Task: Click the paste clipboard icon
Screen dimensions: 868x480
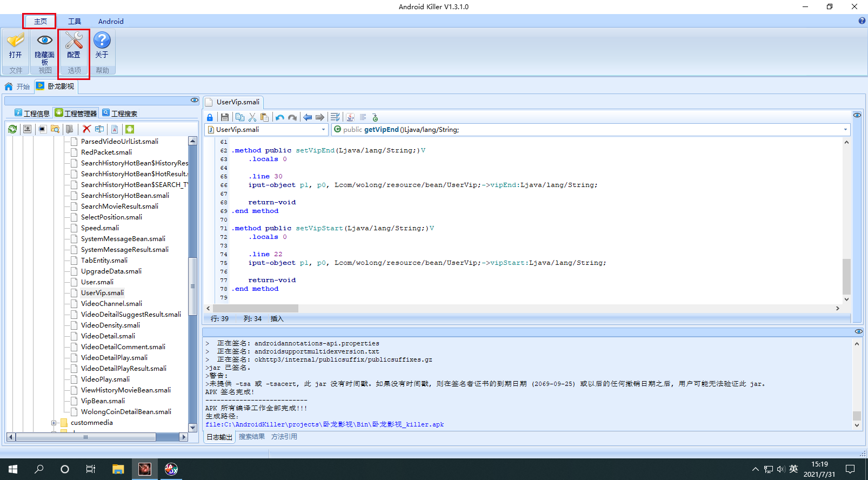Action: [x=264, y=117]
